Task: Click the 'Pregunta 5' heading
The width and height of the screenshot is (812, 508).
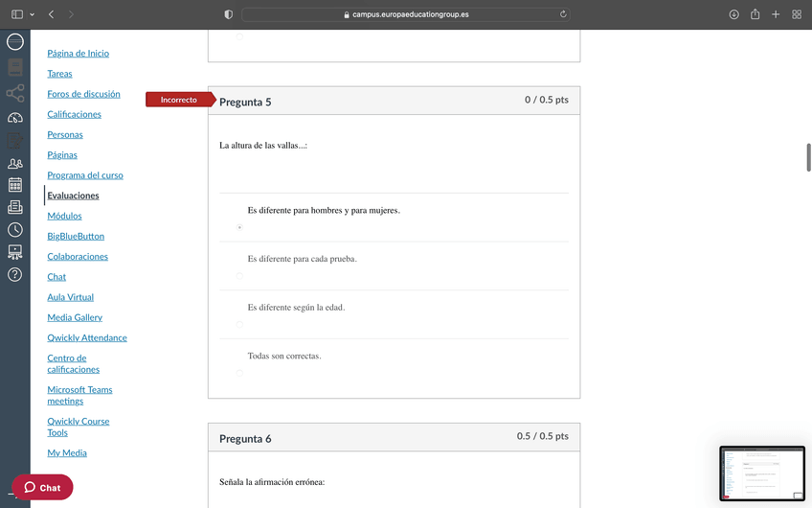Action: [x=245, y=103]
